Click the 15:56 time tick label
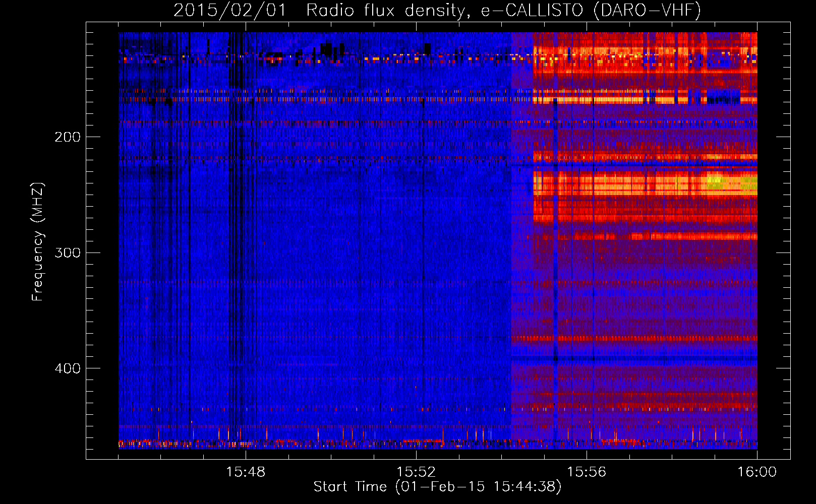This screenshot has width=816, height=504. point(587,472)
